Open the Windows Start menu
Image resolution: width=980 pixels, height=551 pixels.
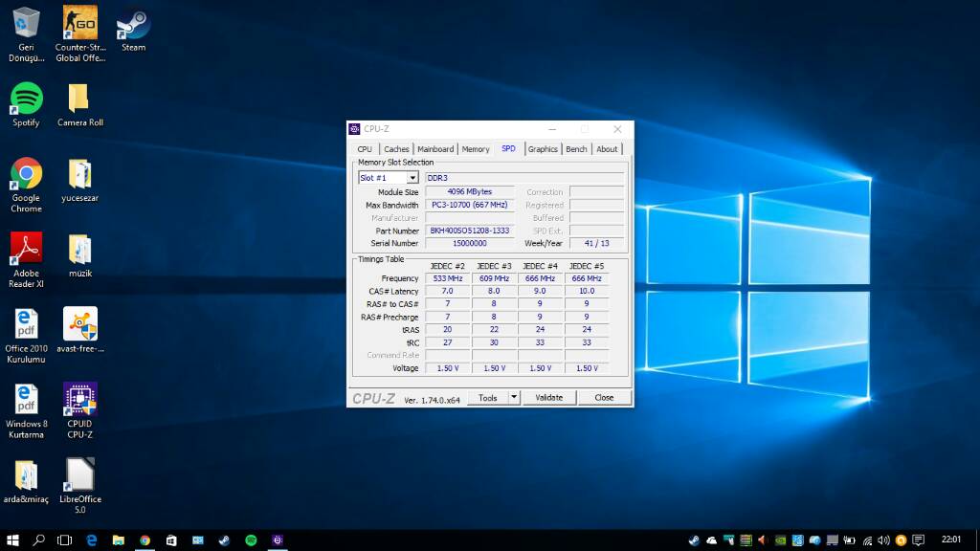click(13, 540)
